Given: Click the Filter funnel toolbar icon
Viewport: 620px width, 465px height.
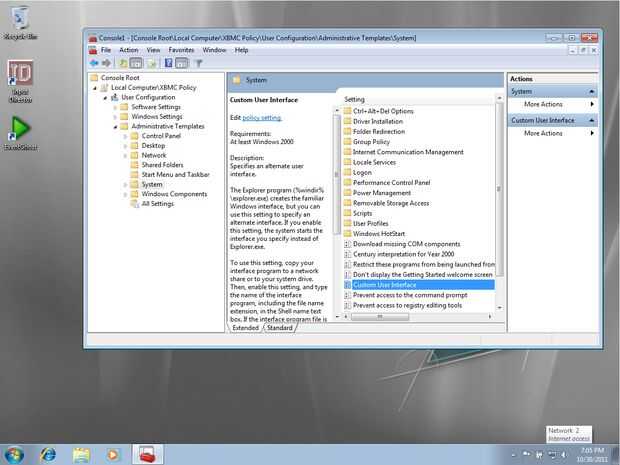Looking at the screenshot, I should point(199,63).
